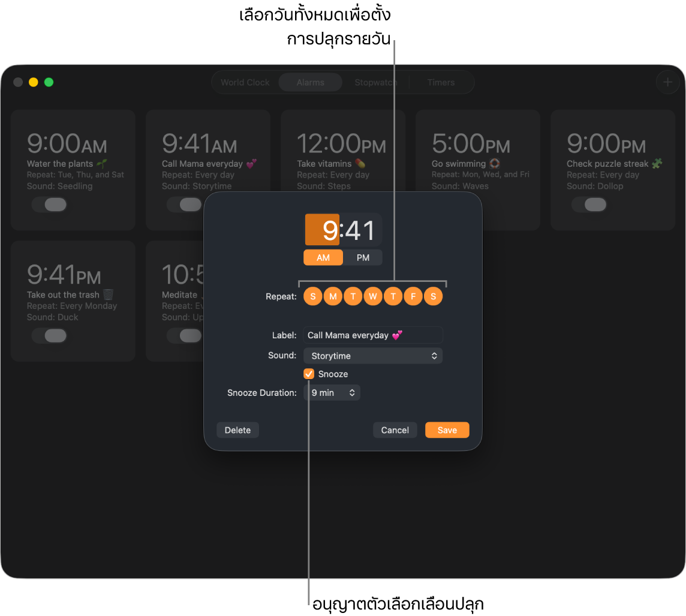Image resolution: width=686 pixels, height=616 pixels.
Task: Uncheck the Snooze checkbox
Action: point(309,374)
